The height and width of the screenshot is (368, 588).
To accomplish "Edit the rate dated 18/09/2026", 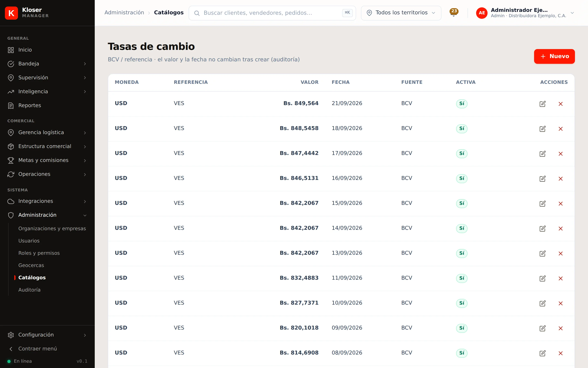I will coord(542,129).
